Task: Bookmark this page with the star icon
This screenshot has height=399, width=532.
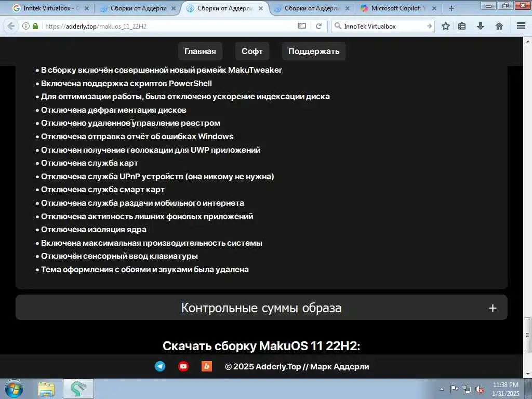Action: [x=445, y=26]
